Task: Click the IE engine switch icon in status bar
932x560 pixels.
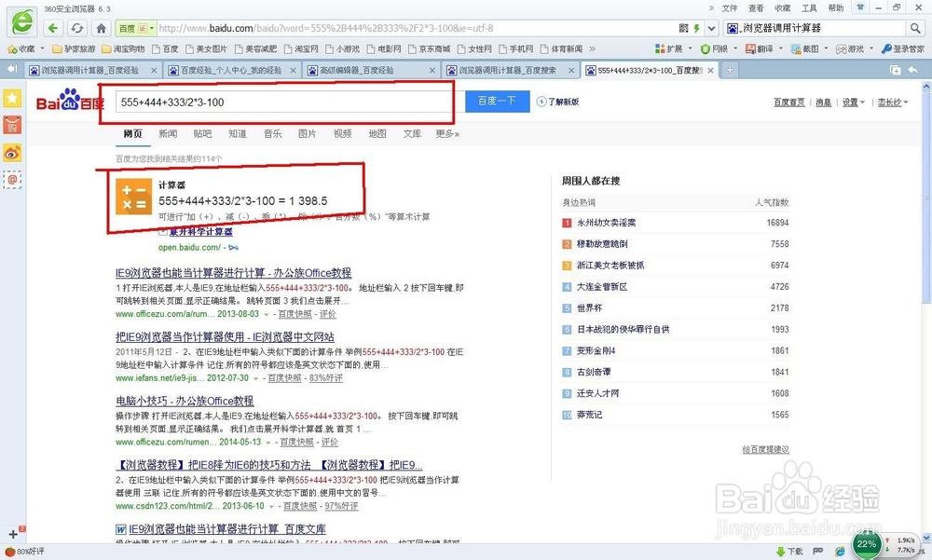Action: tap(840, 551)
